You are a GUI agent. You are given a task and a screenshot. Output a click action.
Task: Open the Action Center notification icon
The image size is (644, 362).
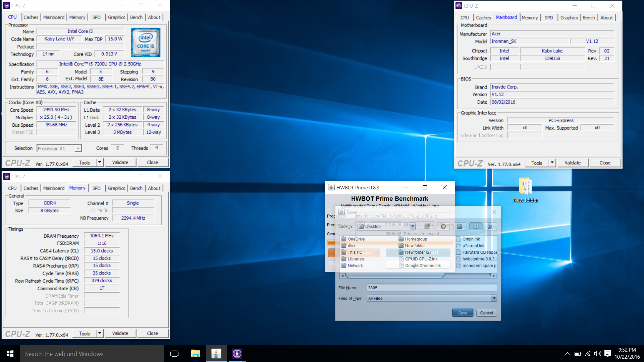608,354
